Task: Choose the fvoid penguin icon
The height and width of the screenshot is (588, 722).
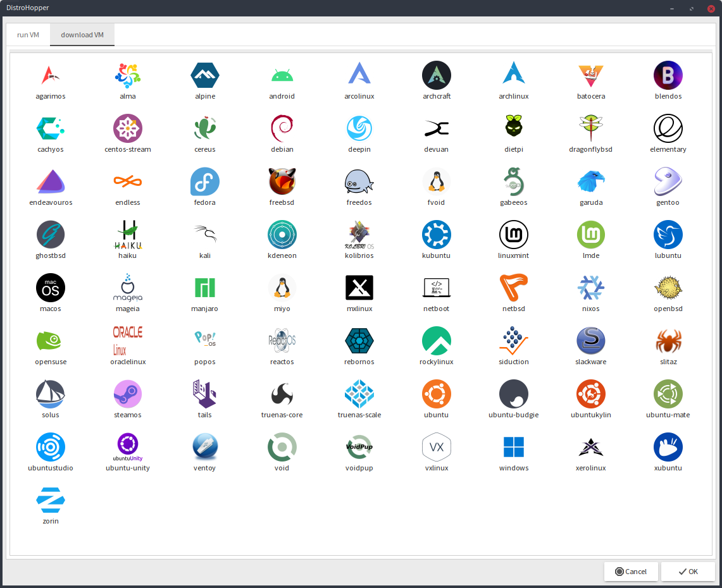Action: click(x=437, y=181)
